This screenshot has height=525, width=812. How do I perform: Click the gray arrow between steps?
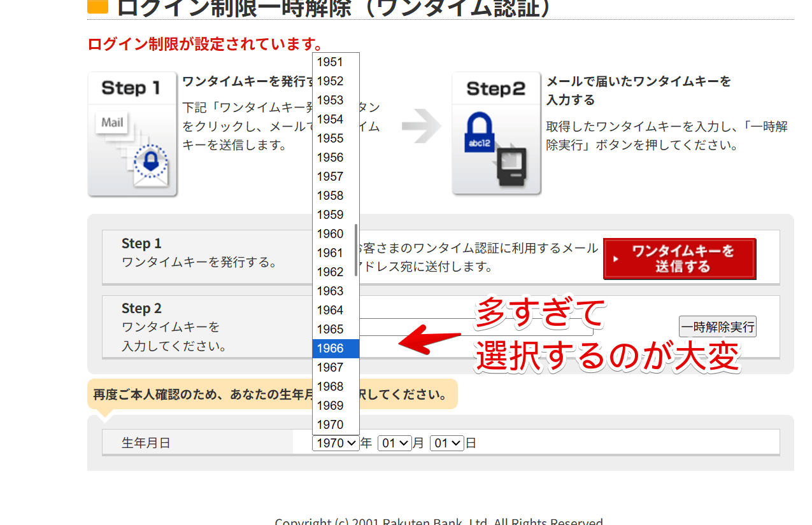(421, 126)
